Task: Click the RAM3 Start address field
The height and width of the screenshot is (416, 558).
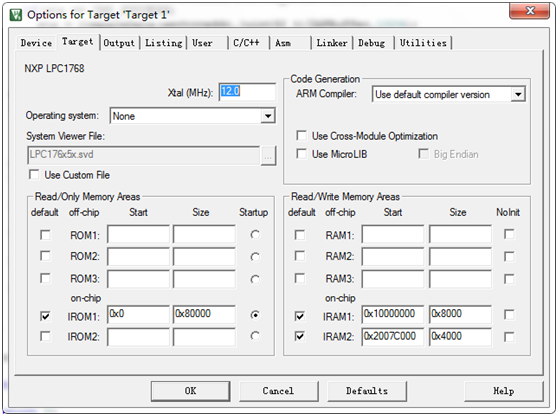Action: pyautogui.click(x=393, y=279)
